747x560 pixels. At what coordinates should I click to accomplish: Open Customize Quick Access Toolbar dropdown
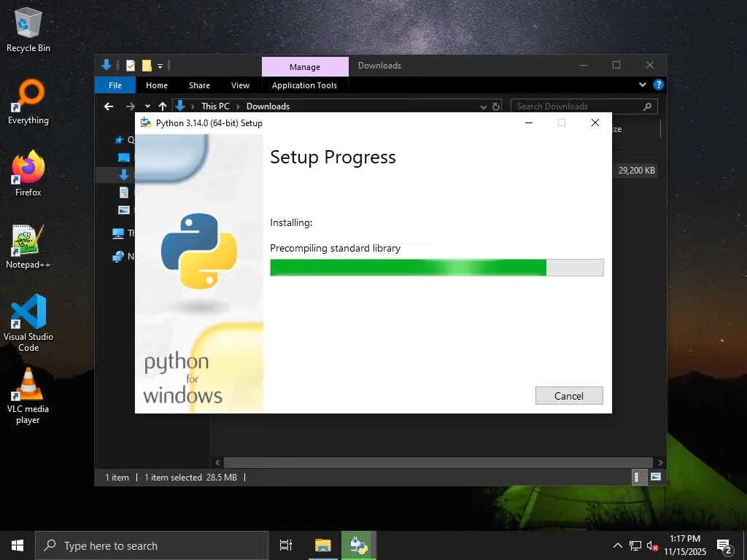click(160, 66)
